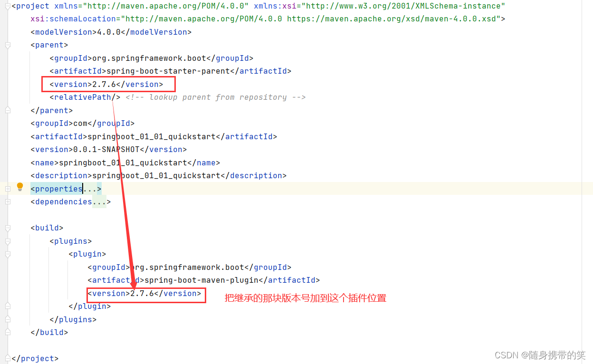Image resolution: width=593 pixels, height=364 pixels.
Task: Click the opening build tag text
Action: [47, 228]
